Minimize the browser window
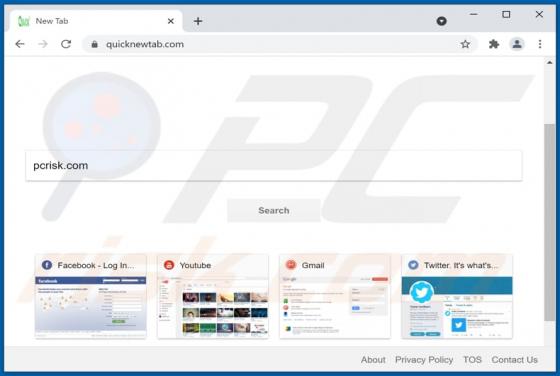This screenshot has height=376, width=560. pyautogui.click(x=474, y=14)
